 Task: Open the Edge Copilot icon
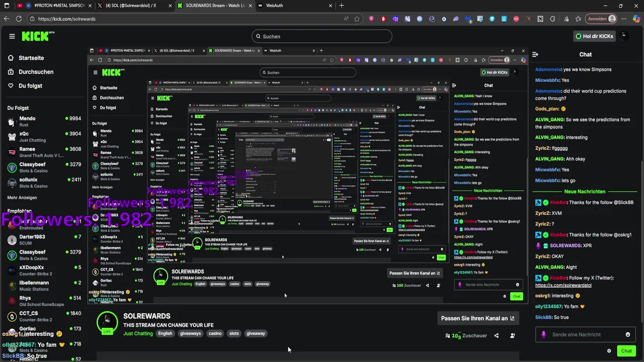coord(636,19)
